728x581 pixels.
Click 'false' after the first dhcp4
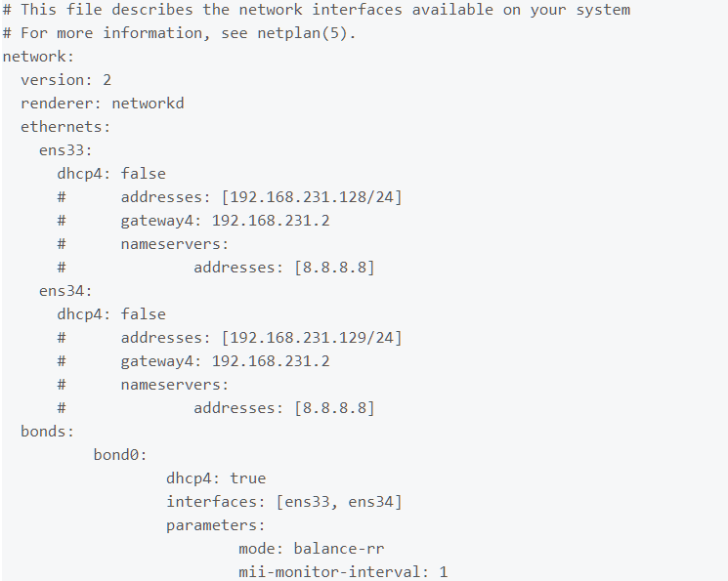143,174
